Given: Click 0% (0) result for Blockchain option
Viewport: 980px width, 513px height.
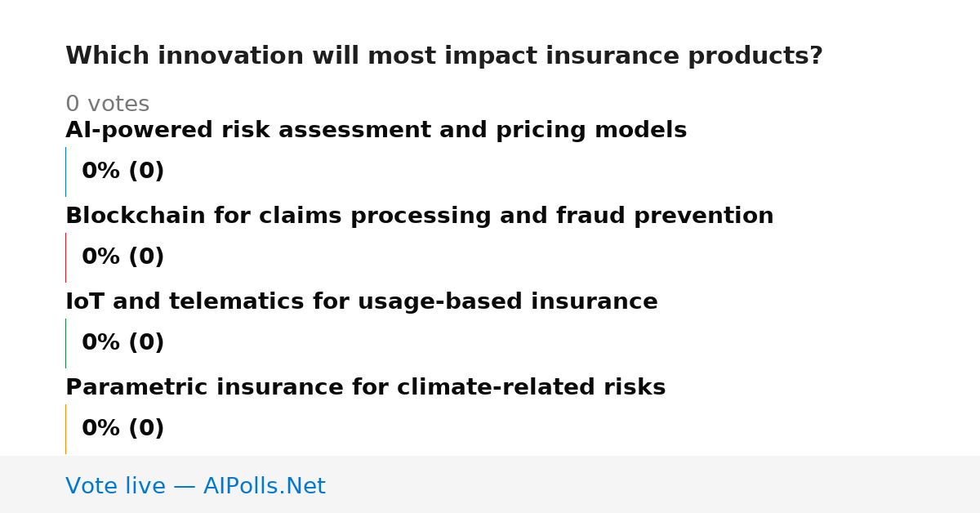Looking at the screenshot, I should (122, 257).
